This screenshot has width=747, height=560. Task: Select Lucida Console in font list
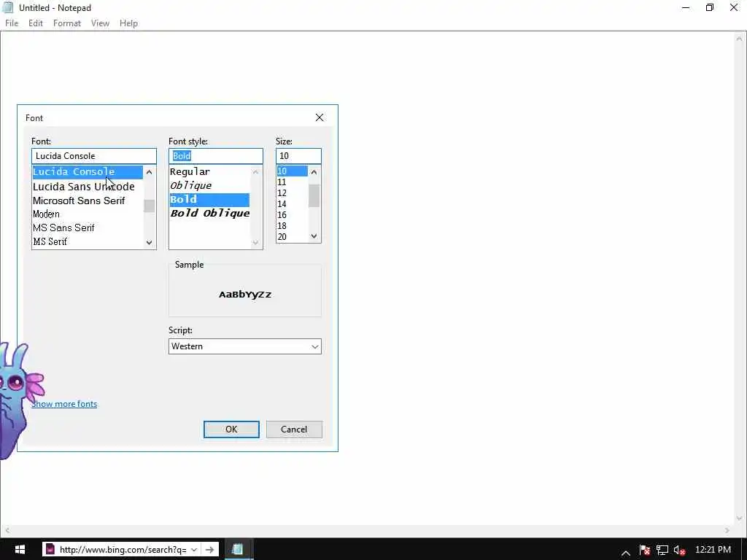(88, 172)
